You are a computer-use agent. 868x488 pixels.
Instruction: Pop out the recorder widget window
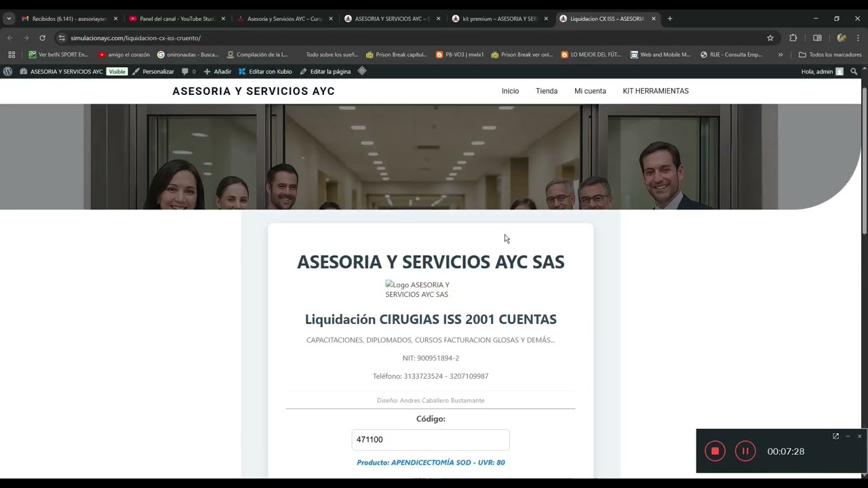pyautogui.click(x=835, y=436)
